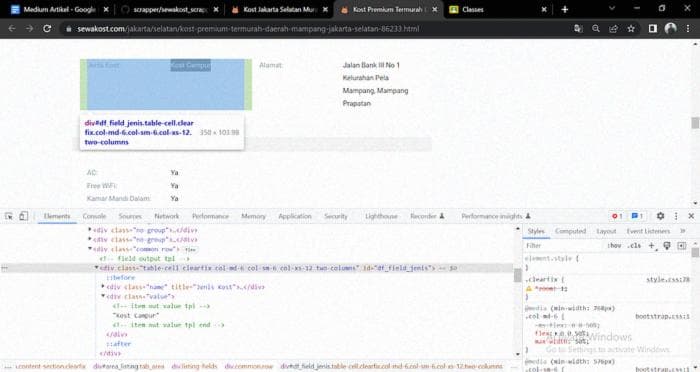The height and width of the screenshot is (372, 700).
Task: Open Chrome three-dot menu
Action: (x=688, y=29)
